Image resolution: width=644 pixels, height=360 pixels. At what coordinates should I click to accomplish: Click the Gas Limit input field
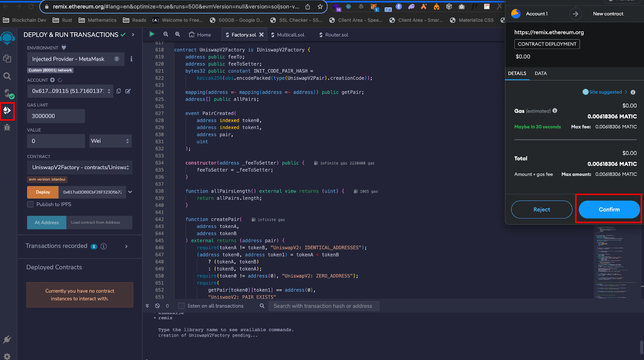coord(56,116)
